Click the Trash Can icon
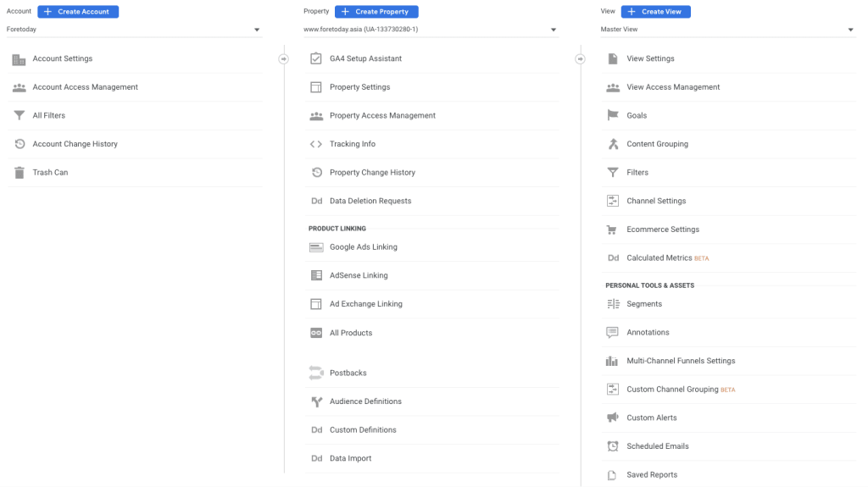Image resolution: width=868 pixels, height=487 pixels. coord(19,173)
